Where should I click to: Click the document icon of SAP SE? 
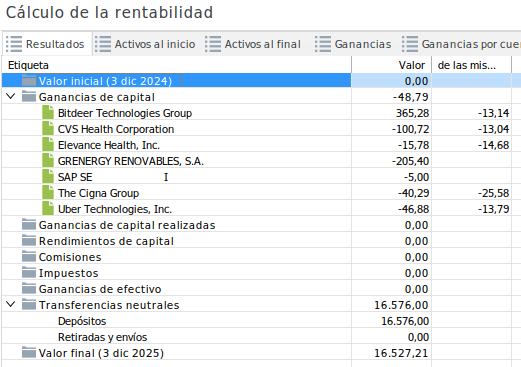coord(48,176)
